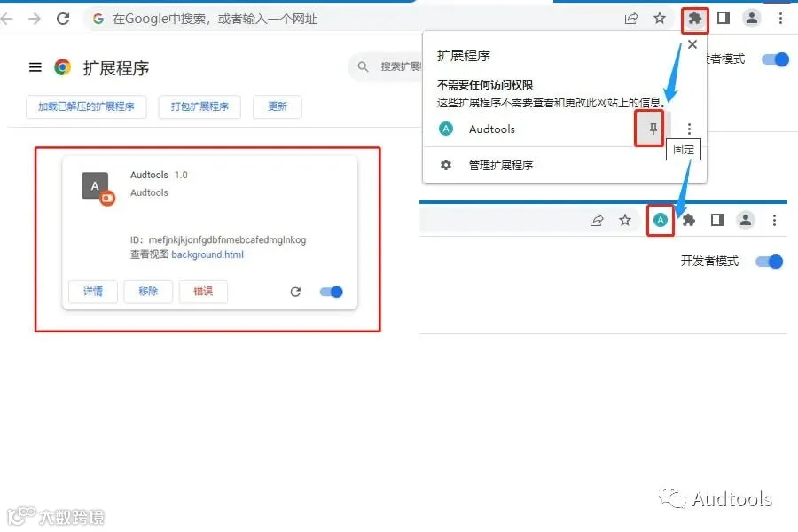Click the star bookmark icon in lower toolbar
798x532 pixels.
[625, 220]
